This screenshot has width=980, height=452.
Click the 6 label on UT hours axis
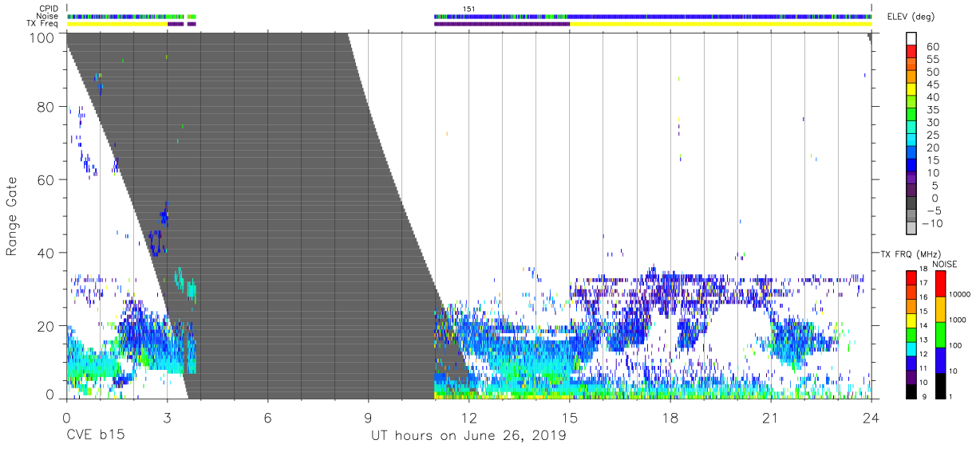(267, 417)
